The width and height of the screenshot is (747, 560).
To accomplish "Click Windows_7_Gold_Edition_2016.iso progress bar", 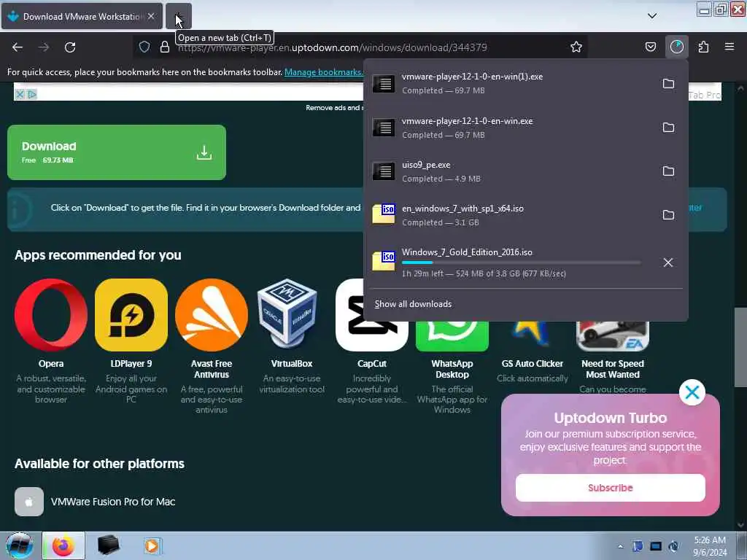I will click(x=521, y=262).
